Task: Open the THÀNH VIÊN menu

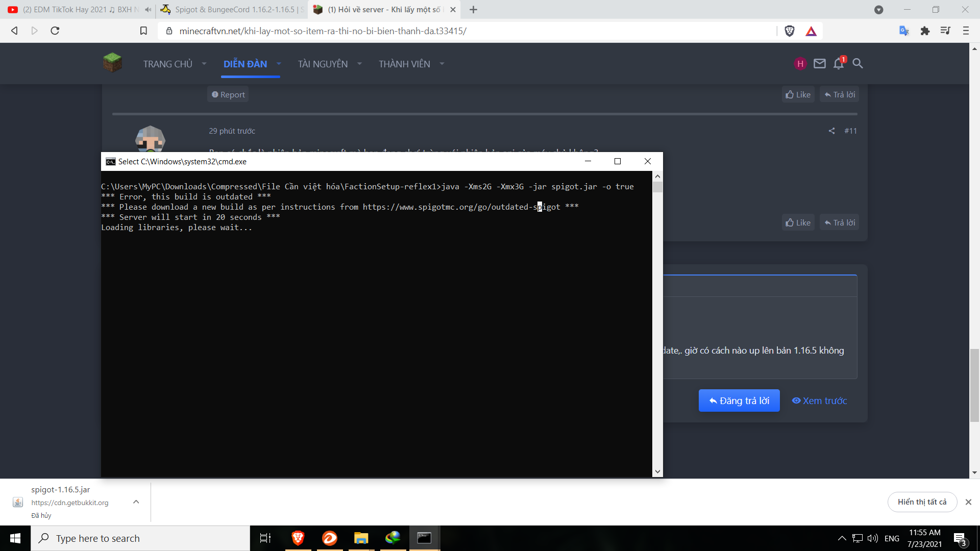Action: [x=404, y=64]
